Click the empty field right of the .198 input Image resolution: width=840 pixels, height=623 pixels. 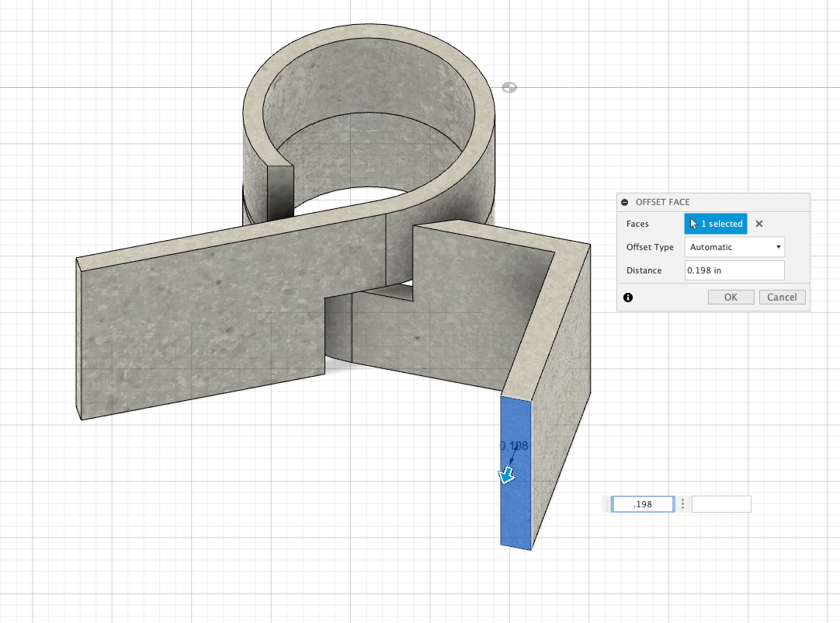(721, 504)
